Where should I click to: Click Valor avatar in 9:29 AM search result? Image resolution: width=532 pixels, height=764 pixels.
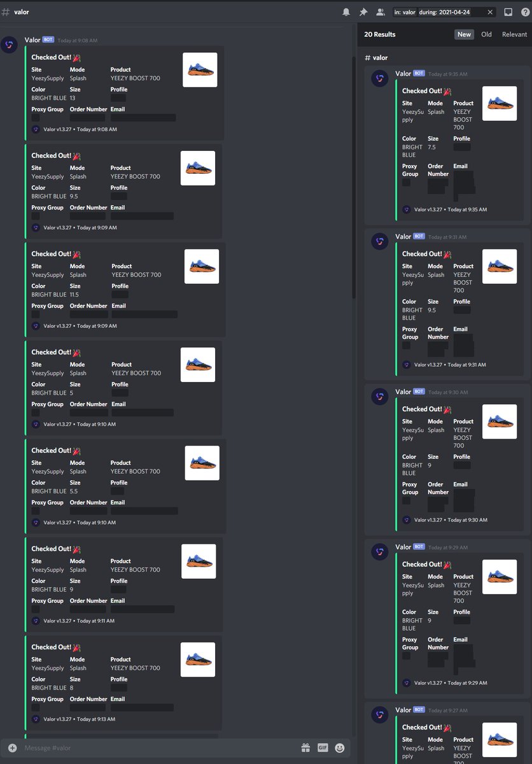[380, 552]
